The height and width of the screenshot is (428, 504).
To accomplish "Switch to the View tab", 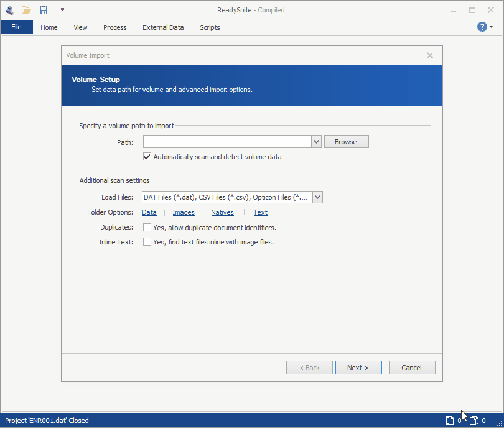I will pyautogui.click(x=80, y=27).
